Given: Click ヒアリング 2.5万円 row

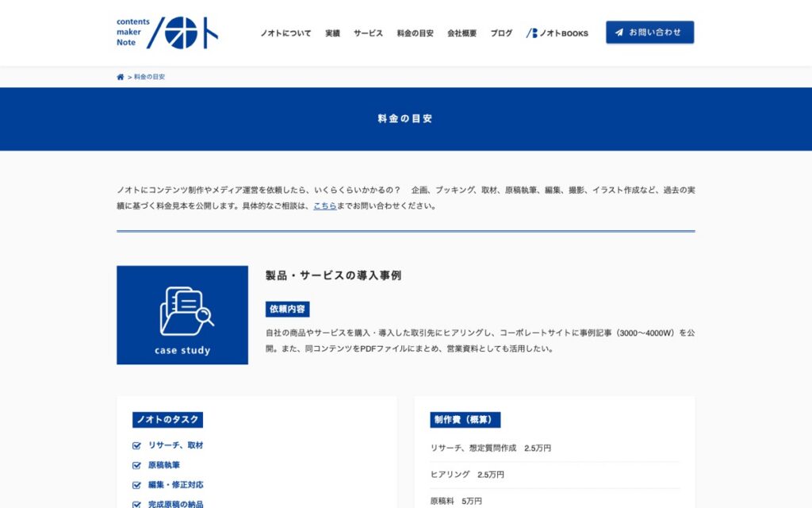Looking at the screenshot, I should pyautogui.click(x=554, y=475).
